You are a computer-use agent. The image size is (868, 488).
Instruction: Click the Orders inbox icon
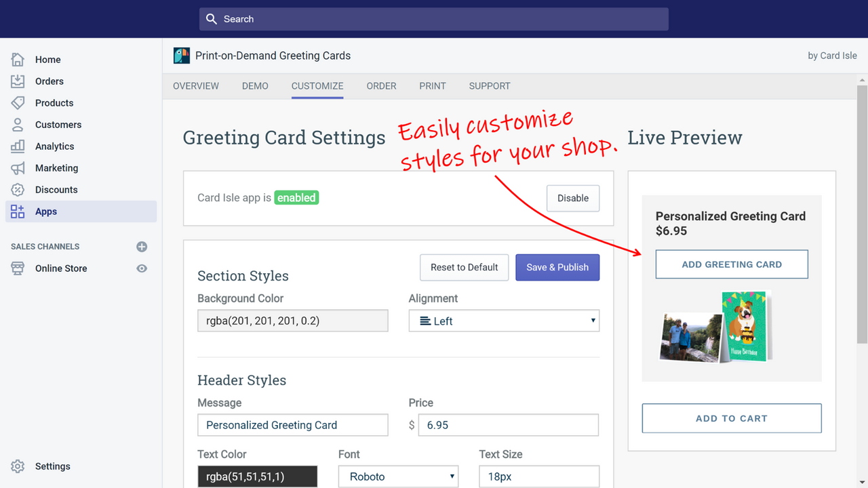point(18,81)
